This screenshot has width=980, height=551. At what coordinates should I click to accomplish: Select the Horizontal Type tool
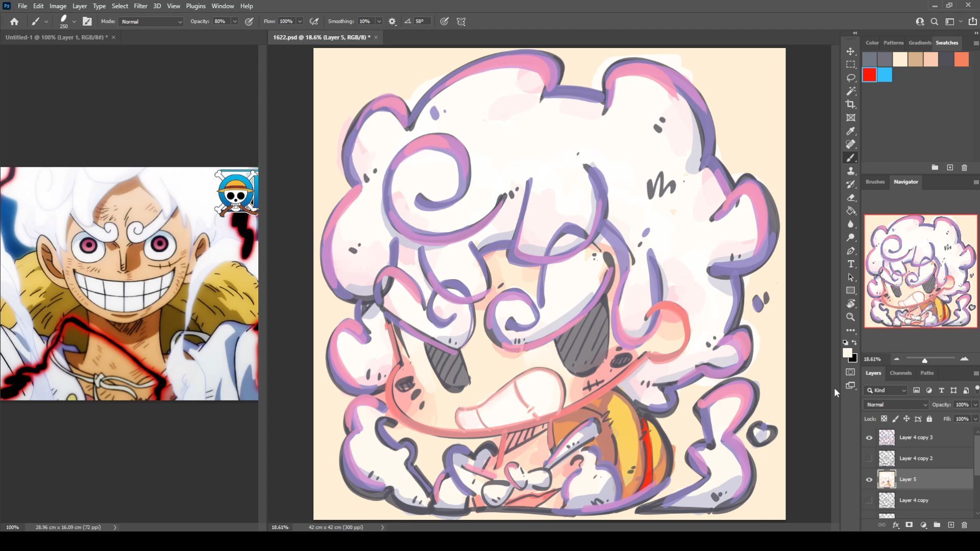[x=851, y=264]
